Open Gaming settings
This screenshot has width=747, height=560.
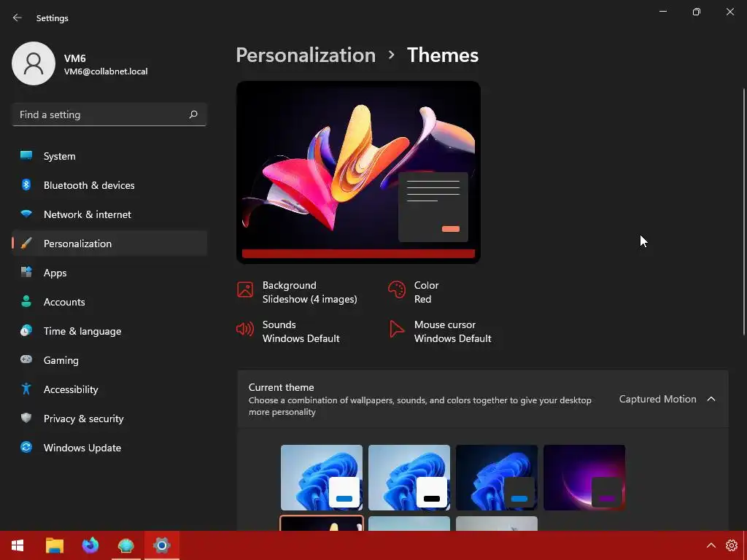[109, 360]
